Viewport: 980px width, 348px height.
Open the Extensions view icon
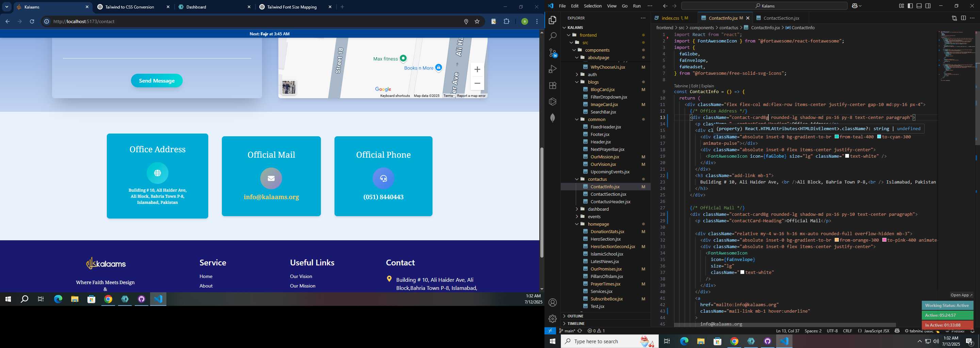552,86
